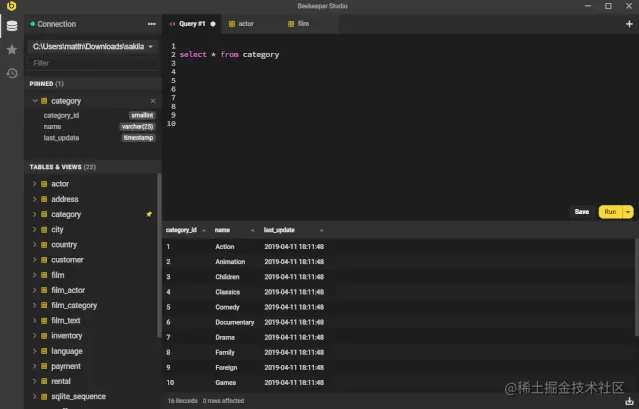Sort by name column arrow

252,231
